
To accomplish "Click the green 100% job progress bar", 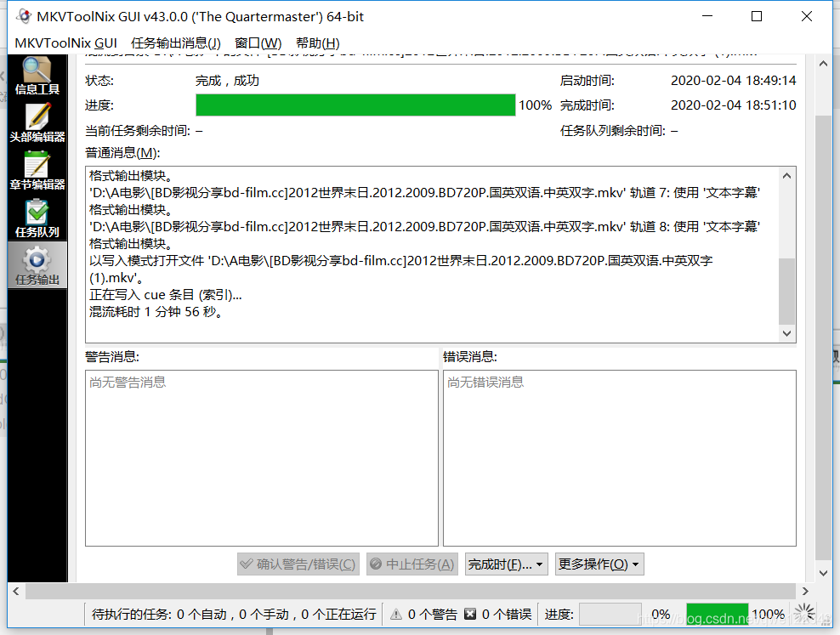I will click(x=355, y=105).
